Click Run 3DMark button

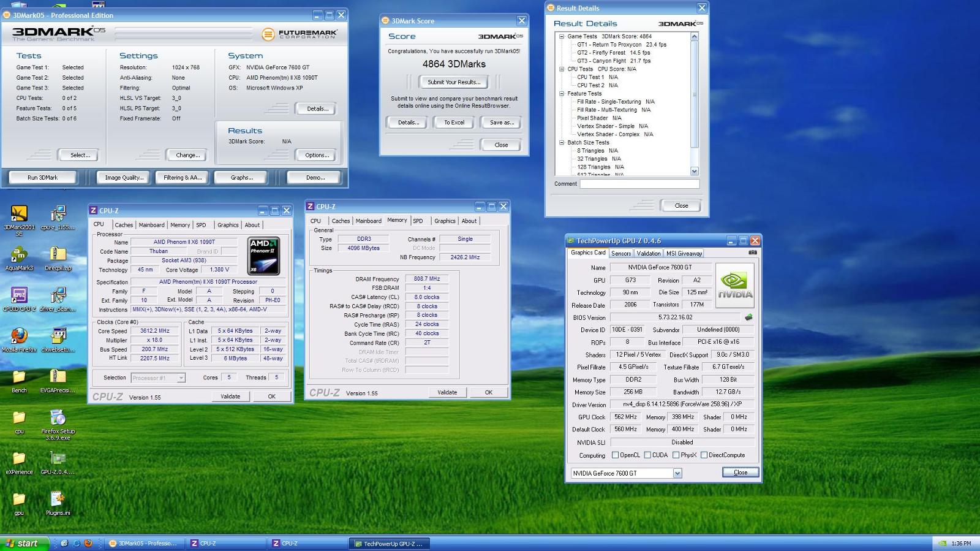pos(43,177)
